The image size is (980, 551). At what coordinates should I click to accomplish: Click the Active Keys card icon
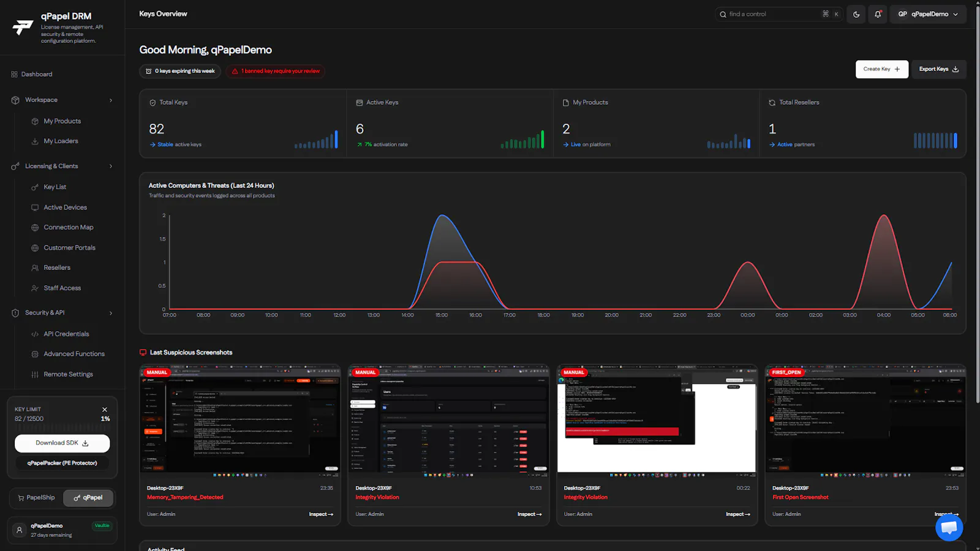pos(360,103)
